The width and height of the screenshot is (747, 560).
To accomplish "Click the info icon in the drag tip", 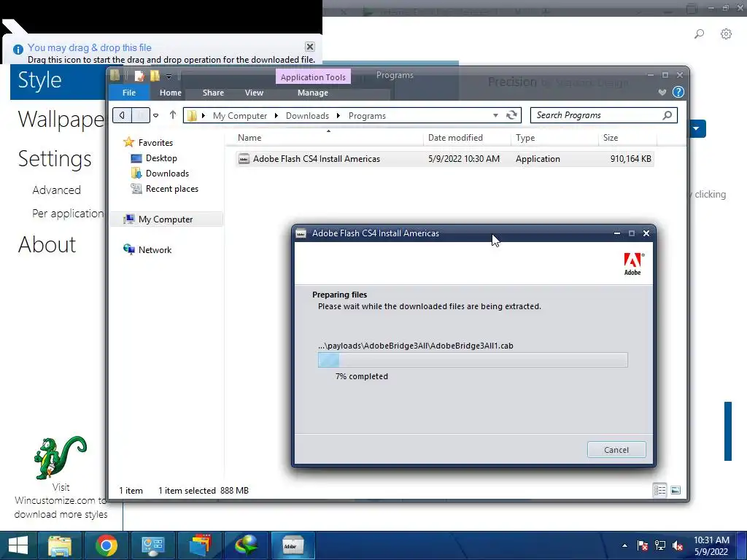I will click(x=18, y=49).
